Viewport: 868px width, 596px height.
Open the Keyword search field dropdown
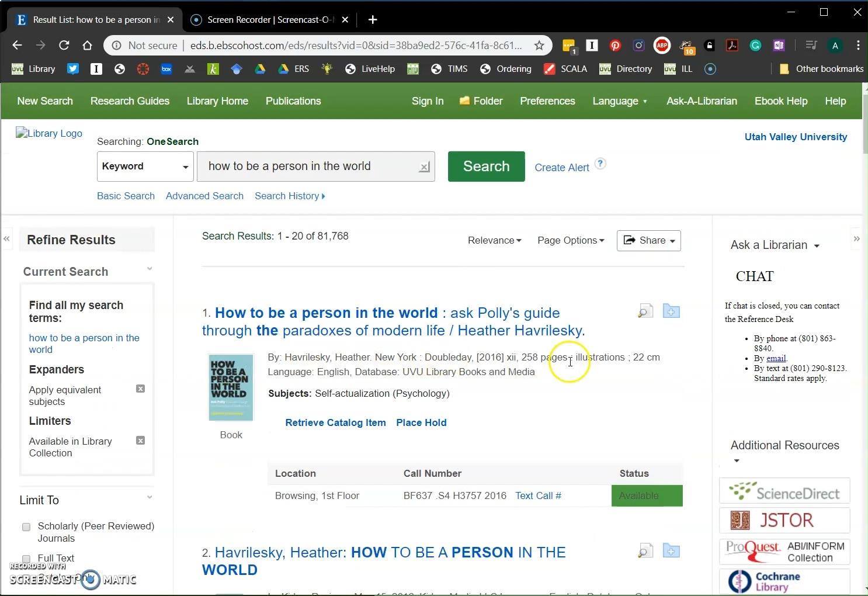[x=145, y=167]
